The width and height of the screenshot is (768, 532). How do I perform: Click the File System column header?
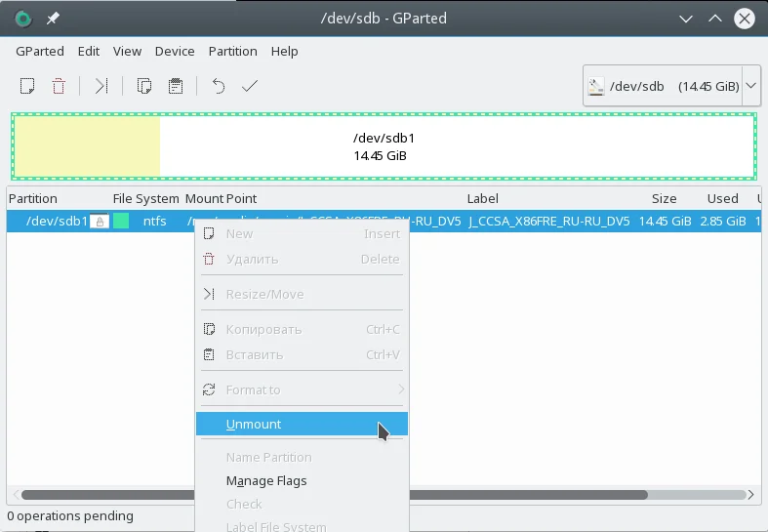(x=145, y=198)
